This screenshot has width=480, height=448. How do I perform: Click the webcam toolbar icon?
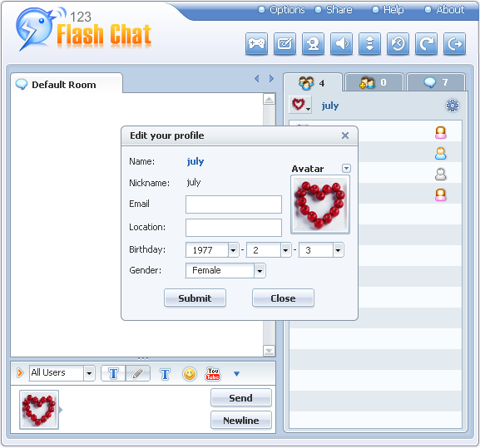(313, 44)
